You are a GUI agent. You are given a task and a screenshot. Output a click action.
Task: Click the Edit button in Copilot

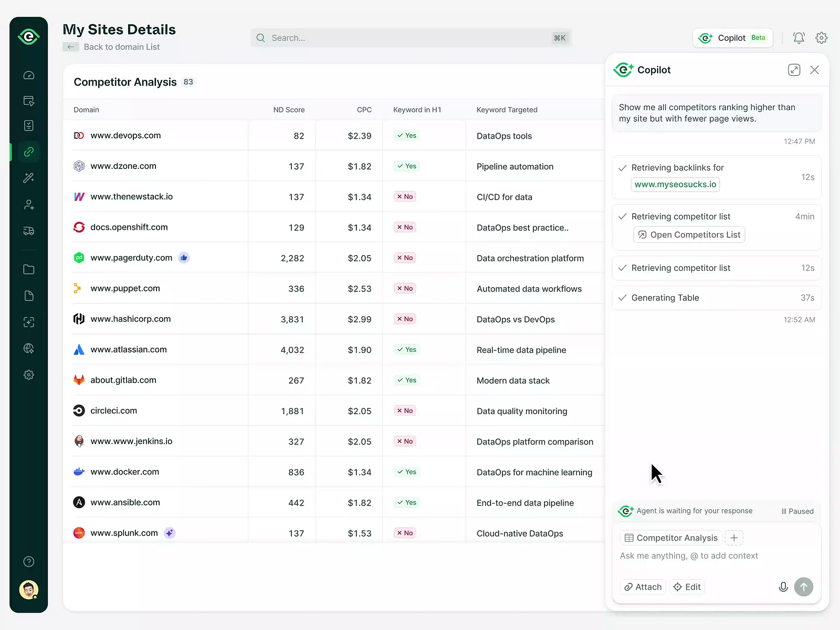click(687, 587)
